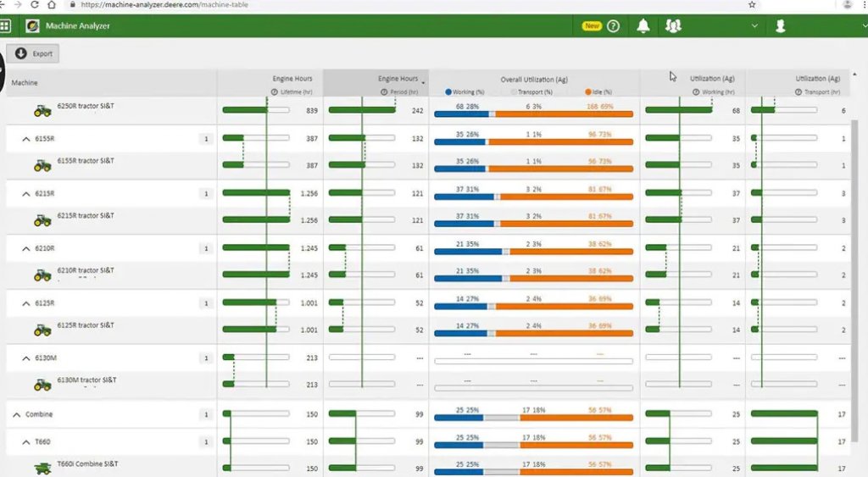Open organization people icon
The image size is (868, 477).
click(673, 26)
